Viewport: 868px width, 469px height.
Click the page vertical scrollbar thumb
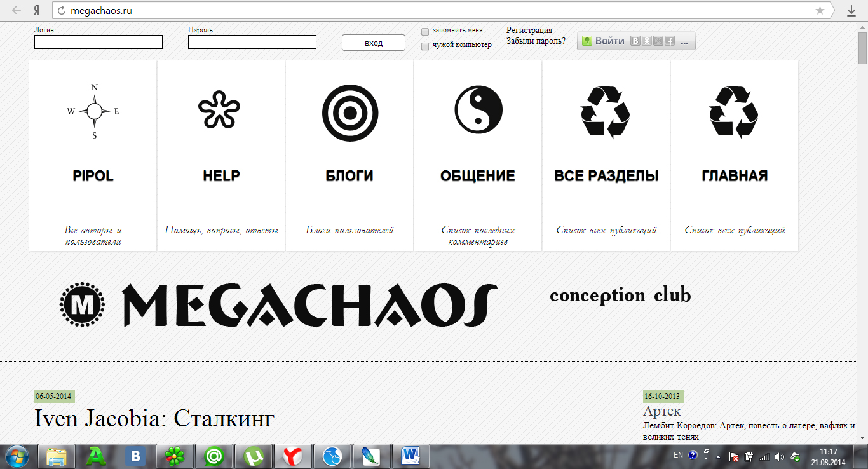[x=862, y=48]
